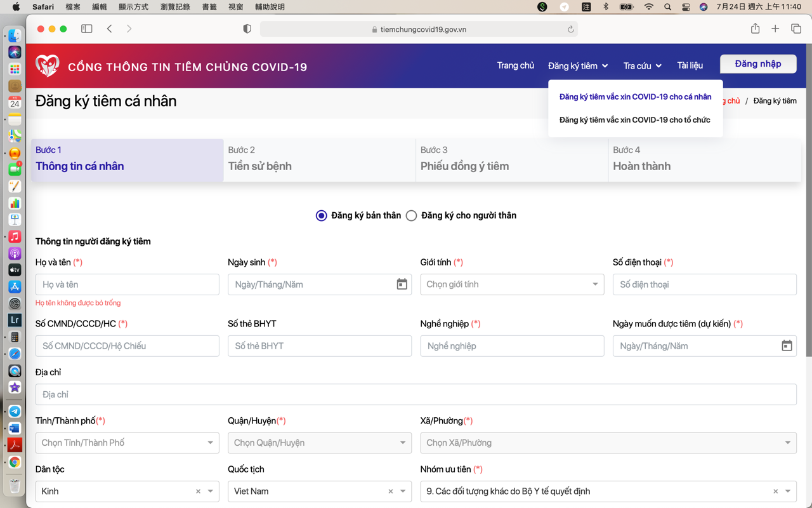The width and height of the screenshot is (812, 508).
Task: Select the Đăng ký bản thân radio button
Action: 322,216
